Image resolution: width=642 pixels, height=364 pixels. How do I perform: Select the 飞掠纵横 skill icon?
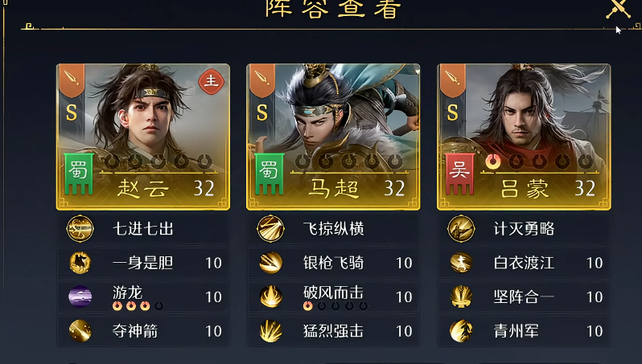coord(270,229)
